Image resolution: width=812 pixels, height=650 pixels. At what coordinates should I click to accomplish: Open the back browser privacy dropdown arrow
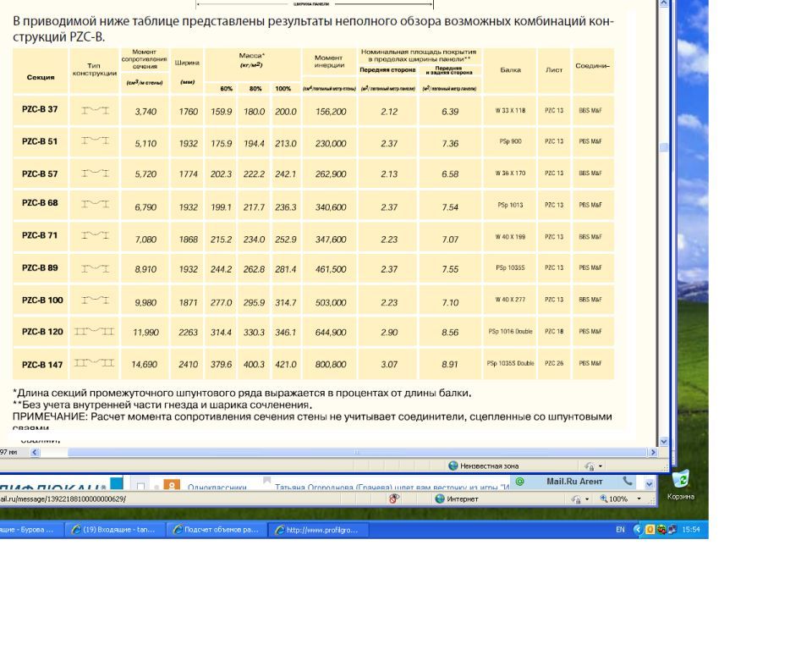587,499
